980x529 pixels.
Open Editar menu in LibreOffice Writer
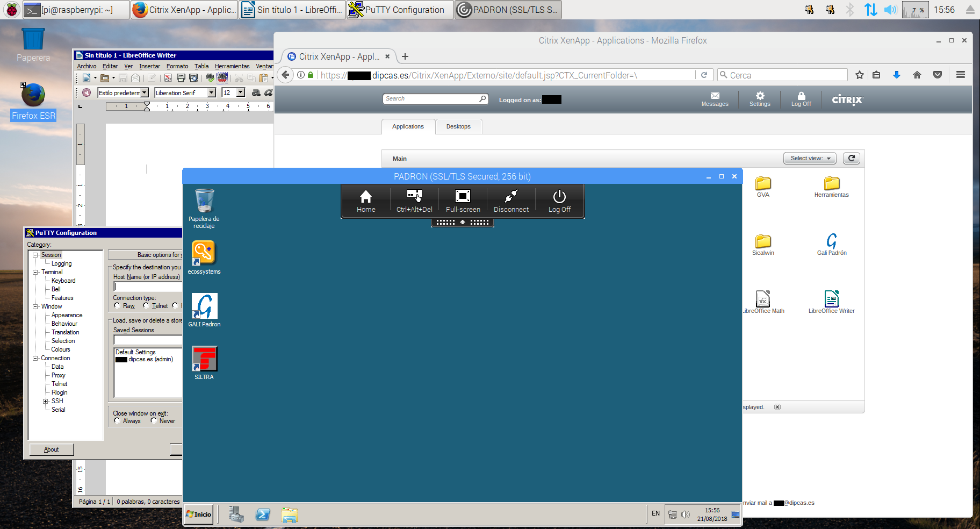click(110, 66)
